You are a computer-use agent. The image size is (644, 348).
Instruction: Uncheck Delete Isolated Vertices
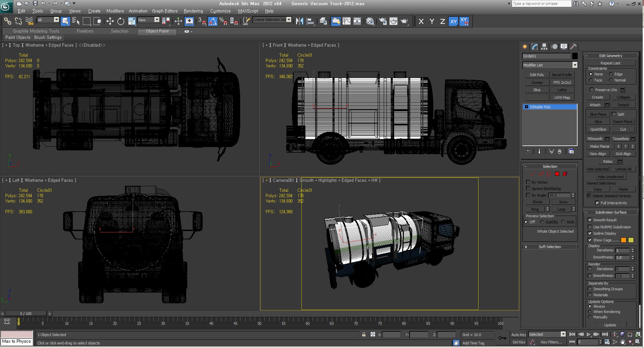point(589,196)
